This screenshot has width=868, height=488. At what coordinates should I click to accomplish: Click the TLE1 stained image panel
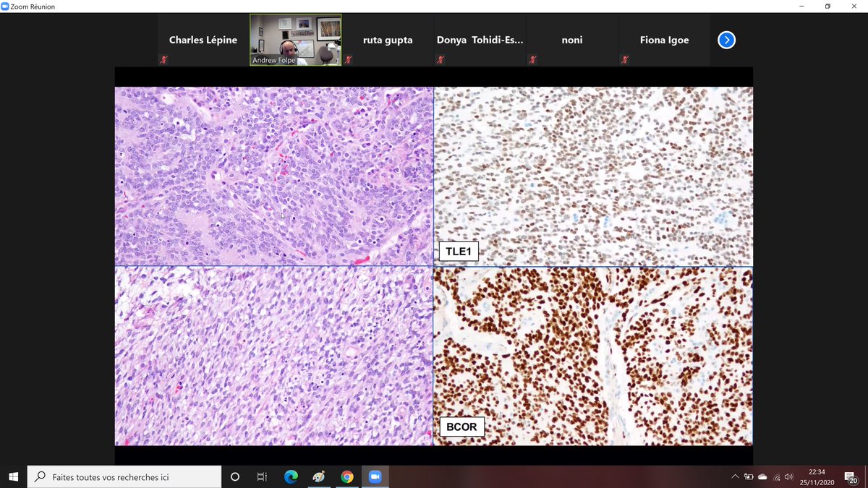click(593, 176)
